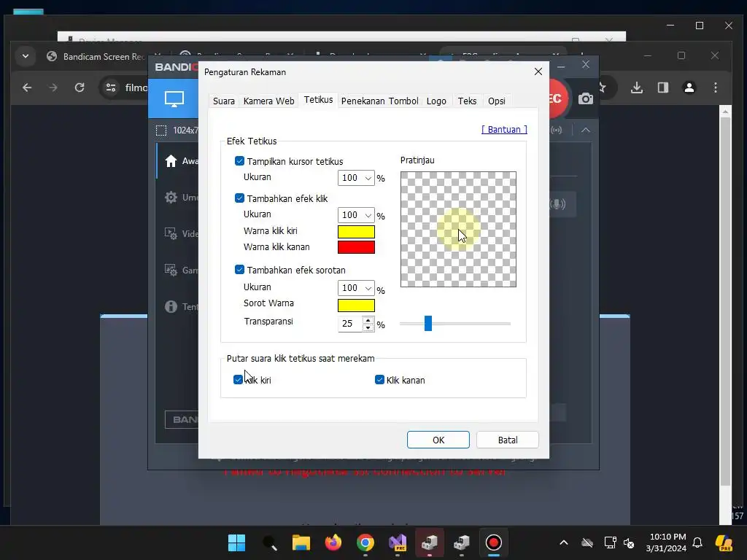Click the Bandicam selection area rectangle icon
Image resolution: width=747 pixels, height=560 pixels.
point(161,131)
